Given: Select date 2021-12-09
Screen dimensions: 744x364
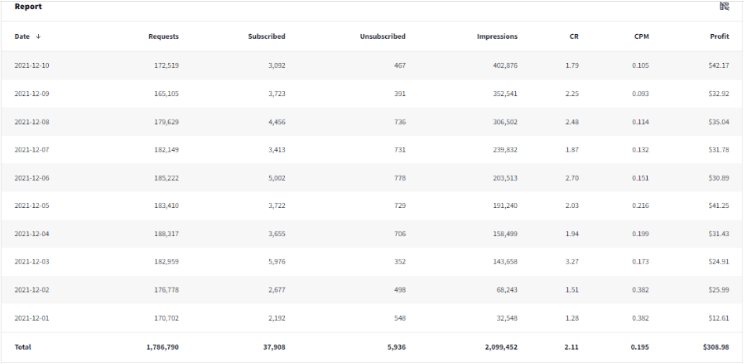Looking at the screenshot, I should (x=32, y=93).
